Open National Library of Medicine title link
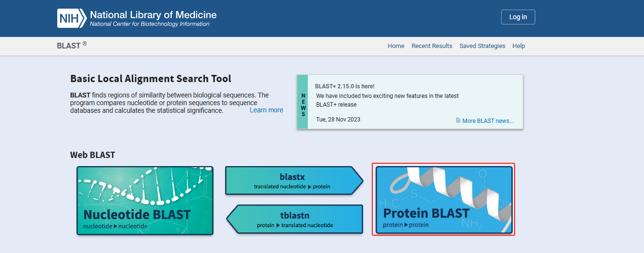The image size is (644, 253). (153, 15)
